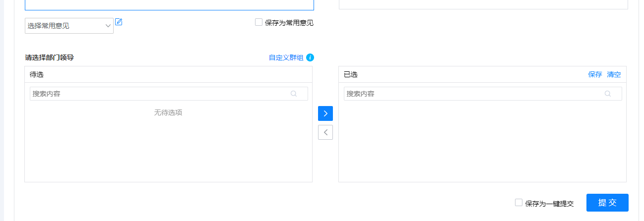Click the 已选 panel header text
The width and height of the screenshot is (644, 221).
pyautogui.click(x=350, y=74)
